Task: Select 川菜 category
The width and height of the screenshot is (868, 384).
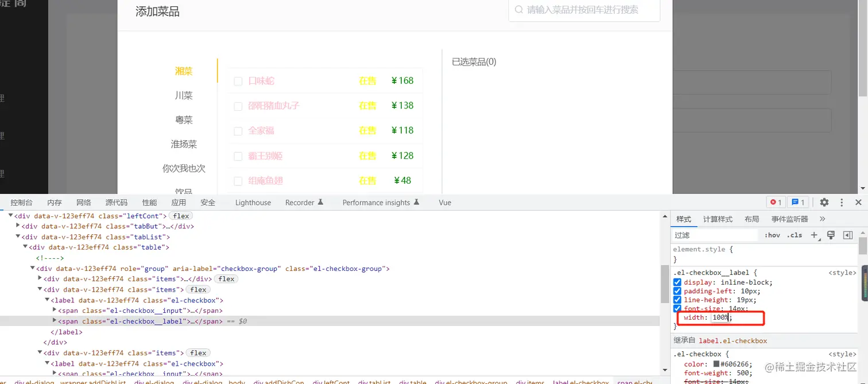Action: tap(184, 95)
